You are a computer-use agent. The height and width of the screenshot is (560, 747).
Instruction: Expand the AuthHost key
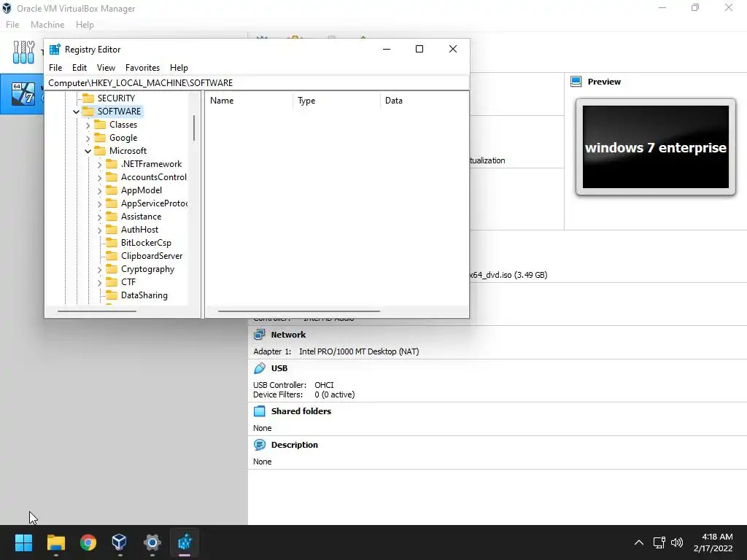[x=99, y=230]
